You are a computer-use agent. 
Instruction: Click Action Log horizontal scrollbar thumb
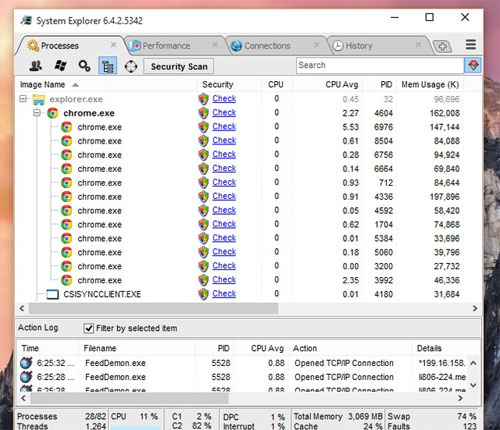pos(129,398)
